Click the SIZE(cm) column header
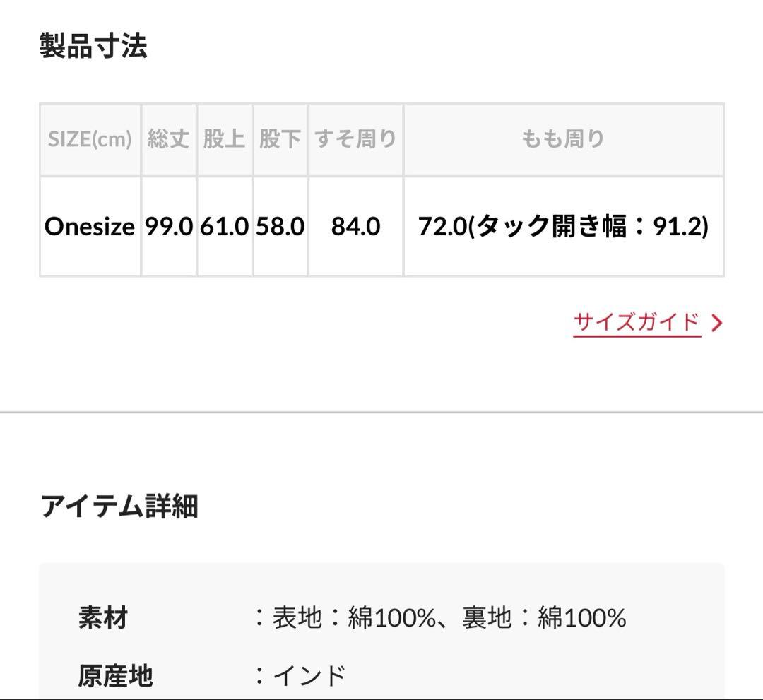This screenshot has height=700, width=763. [90, 139]
